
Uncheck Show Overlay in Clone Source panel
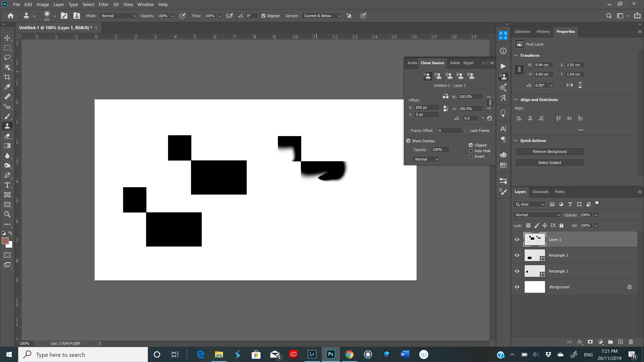(x=409, y=141)
